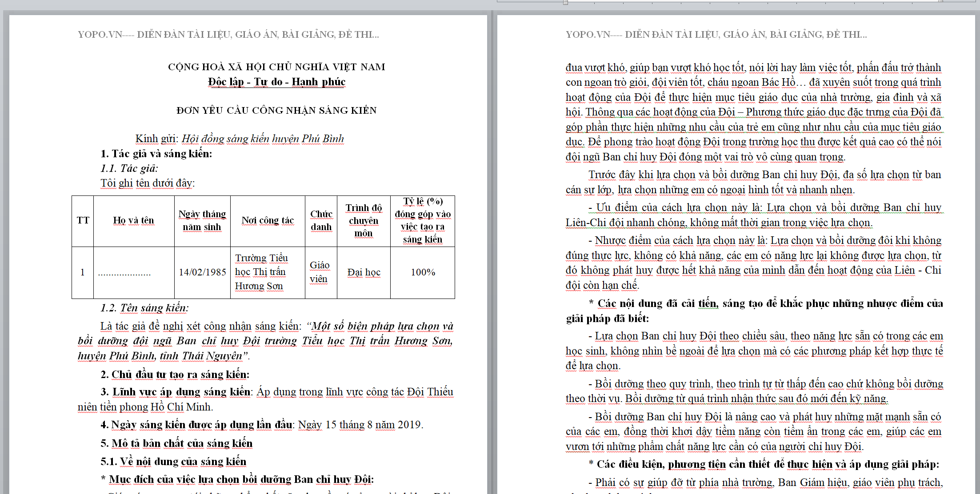The width and height of the screenshot is (980, 494).
Task: Click the line theo thời vụ. Bồi dưỡng từ quá trình
Action: click(727, 398)
